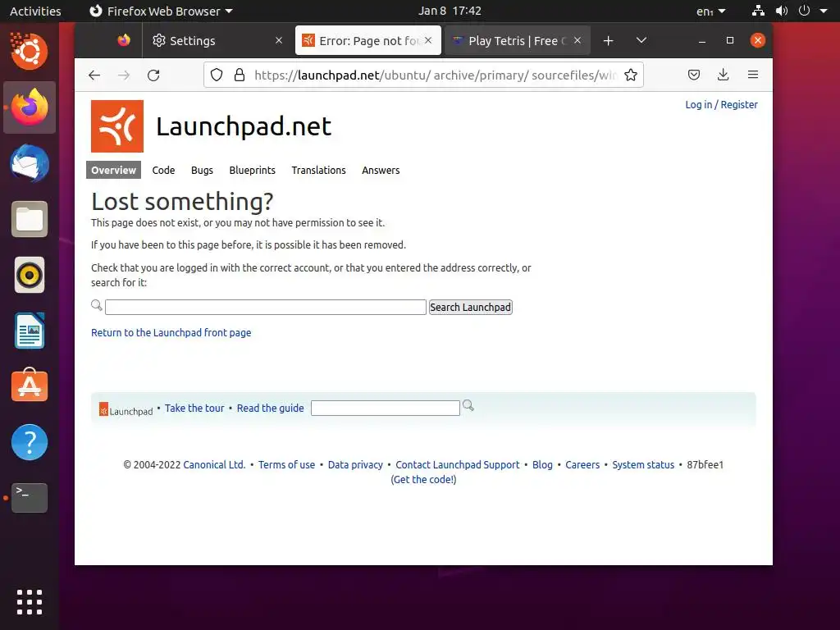Viewport: 840px width, 630px height.
Task: View site security padlock info
Action: click(x=240, y=75)
